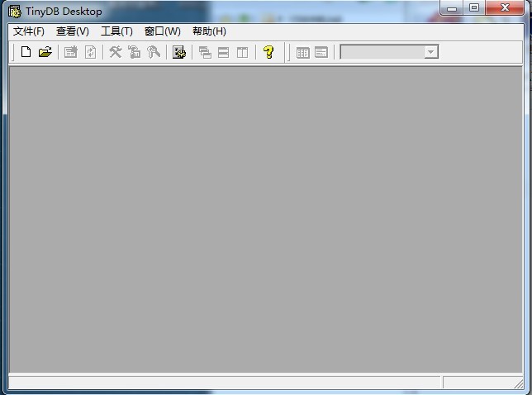
Task: Click the form view icon
Action: [x=321, y=52]
